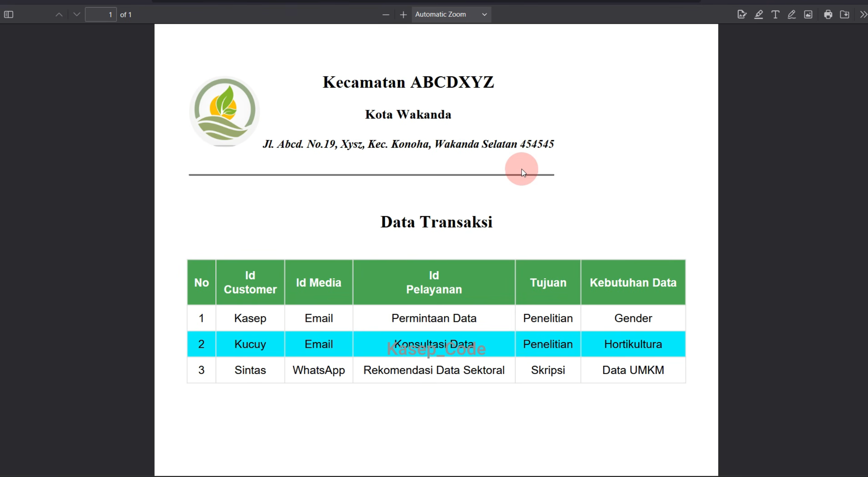Click the Id Customer column header
Image resolution: width=868 pixels, height=477 pixels.
pyautogui.click(x=250, y=282)
